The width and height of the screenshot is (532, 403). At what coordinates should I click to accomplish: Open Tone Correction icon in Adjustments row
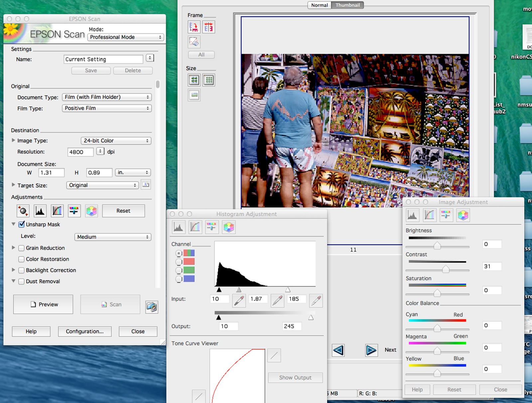(x=57, y=211)
